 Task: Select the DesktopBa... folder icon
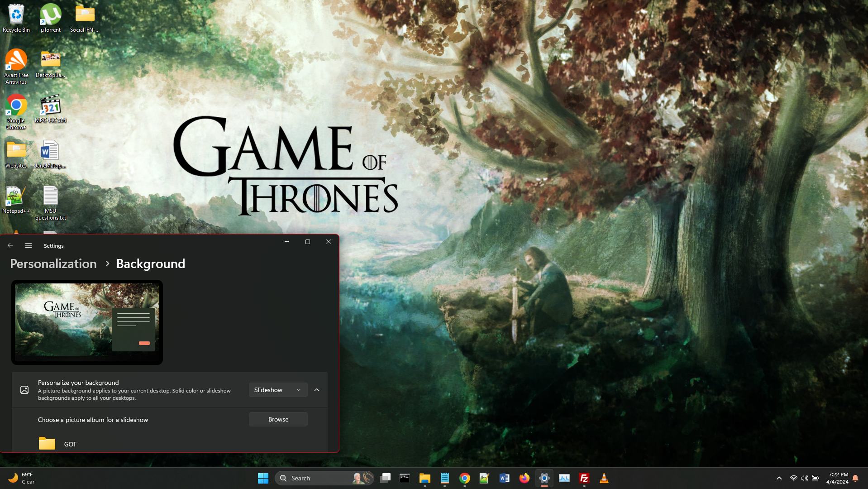coord(50,64)
